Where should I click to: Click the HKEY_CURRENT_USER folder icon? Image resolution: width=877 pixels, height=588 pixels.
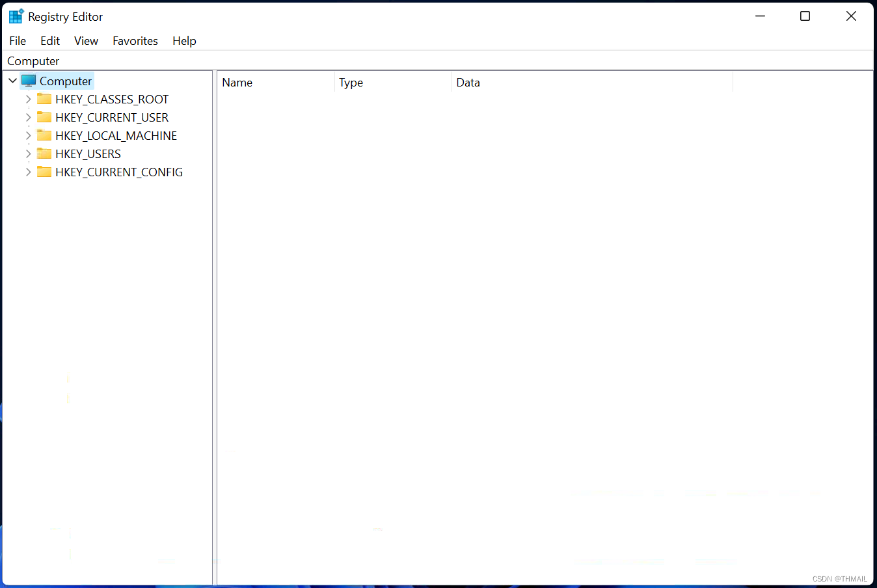coord(44,117)
